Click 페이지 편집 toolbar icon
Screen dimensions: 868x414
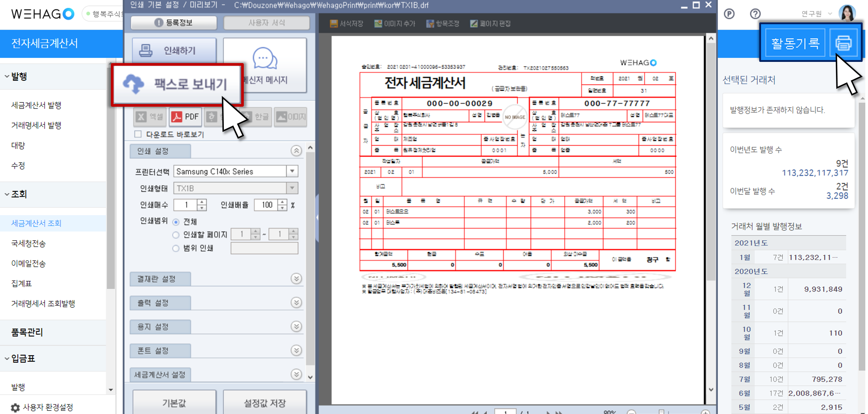pyautogui.click(x=474, y=24)
